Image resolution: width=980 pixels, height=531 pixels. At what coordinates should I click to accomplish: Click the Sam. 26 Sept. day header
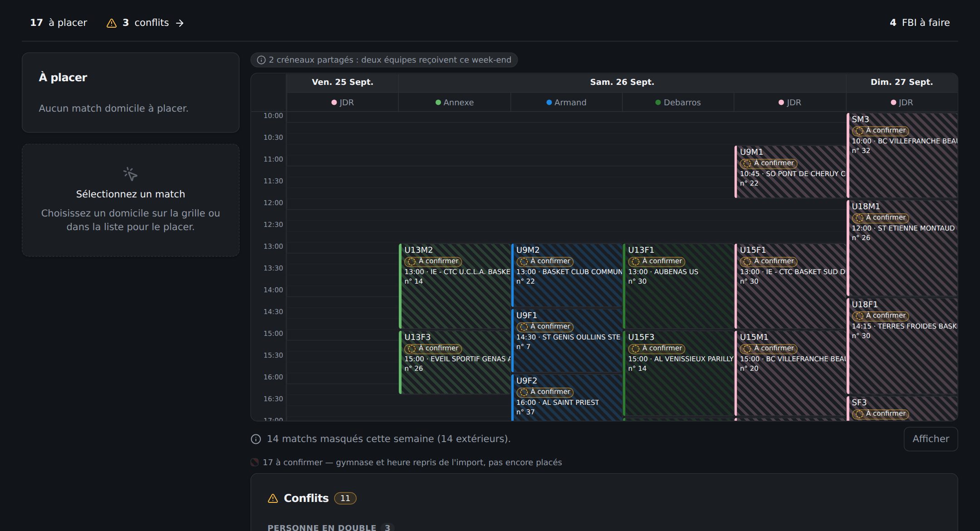click(x=622, y=82)
